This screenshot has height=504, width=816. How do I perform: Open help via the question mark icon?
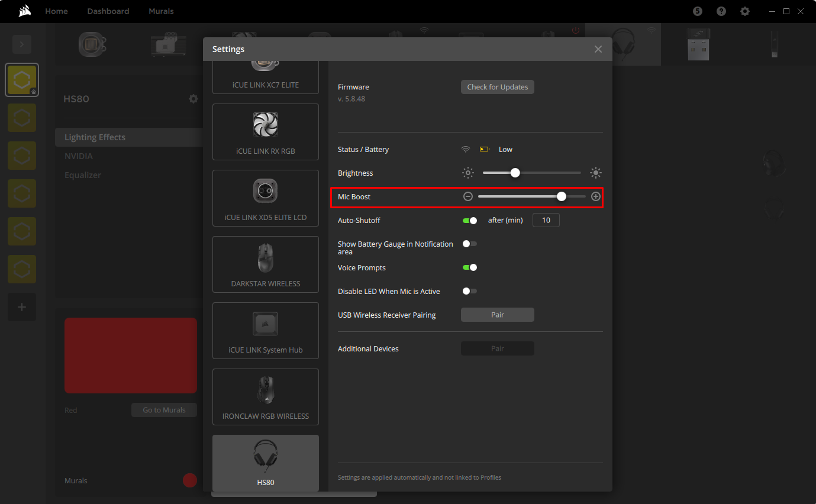coord(721,11)
